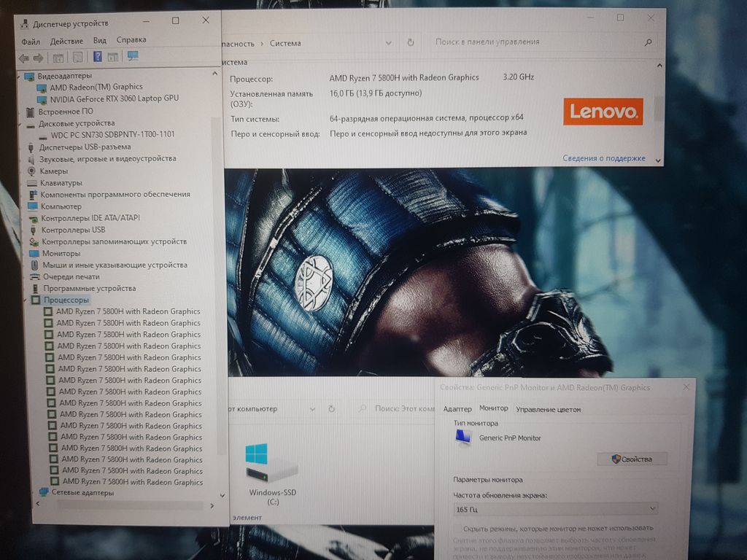The width and height of the screenshot is (747, 560).
Task: Click the refresh icon in the Explorer window
Action: (332, 408)
